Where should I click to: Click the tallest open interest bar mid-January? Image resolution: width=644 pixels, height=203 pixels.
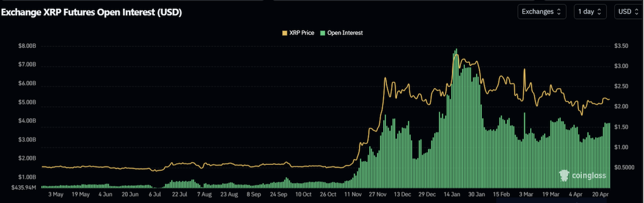(x=456, y=118)
